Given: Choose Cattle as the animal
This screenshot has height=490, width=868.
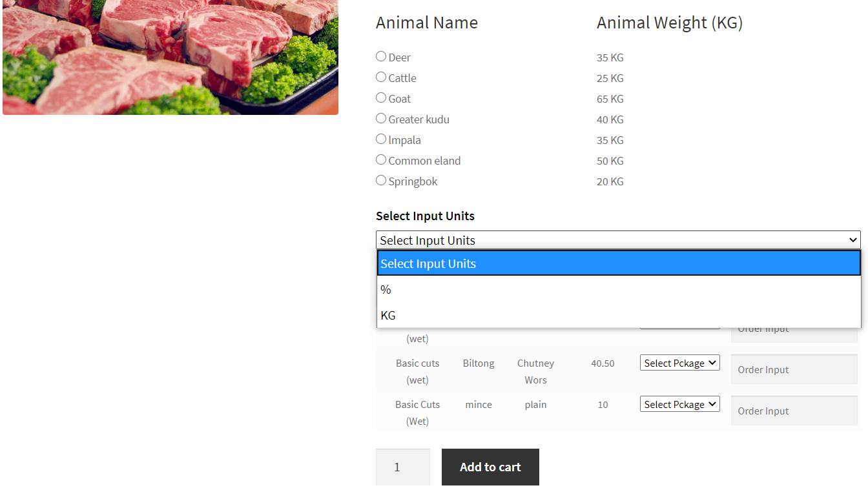Looking at the screenshot, I should click(x=381, y=77).
